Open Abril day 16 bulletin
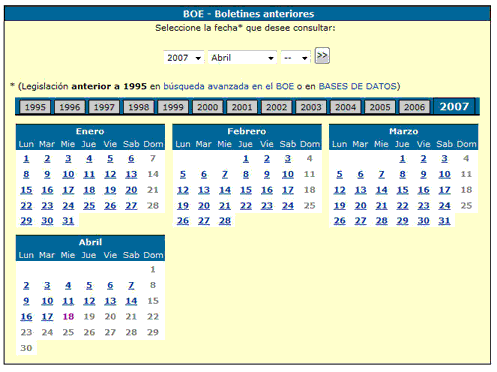The image size is (497, 372). coord(26,317)
